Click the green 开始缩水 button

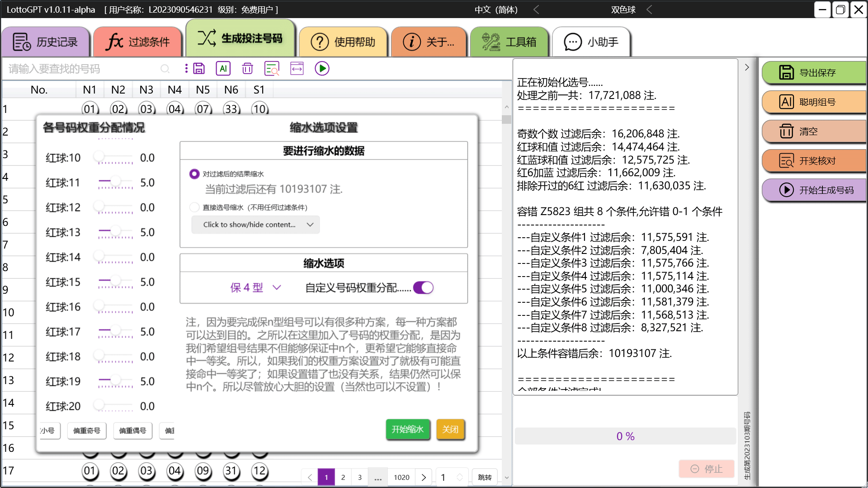408,429
